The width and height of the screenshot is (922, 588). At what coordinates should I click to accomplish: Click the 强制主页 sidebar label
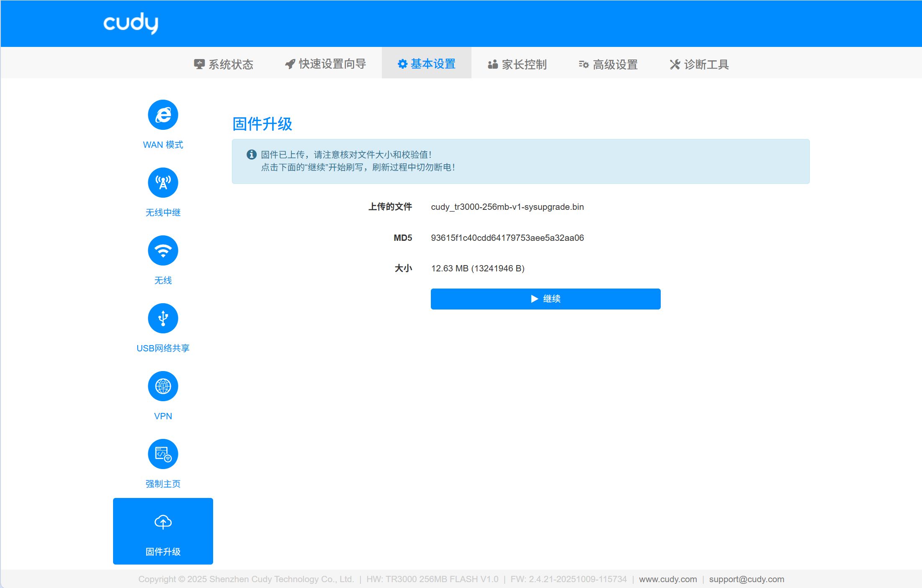click(x=163, y=484)
